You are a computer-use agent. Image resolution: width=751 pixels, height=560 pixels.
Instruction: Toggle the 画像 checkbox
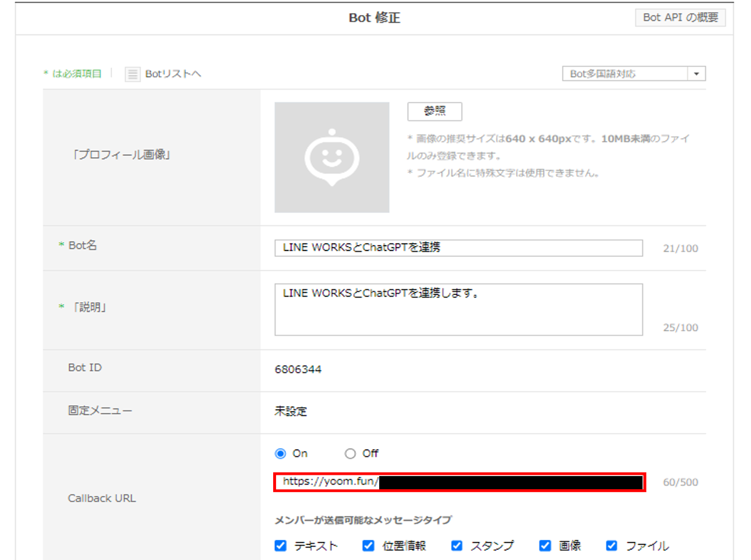click(x=545, y=545)
